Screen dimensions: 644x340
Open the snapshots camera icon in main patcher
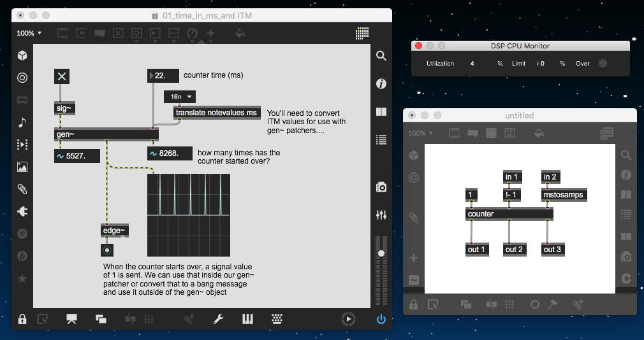[x=381, y=187]
